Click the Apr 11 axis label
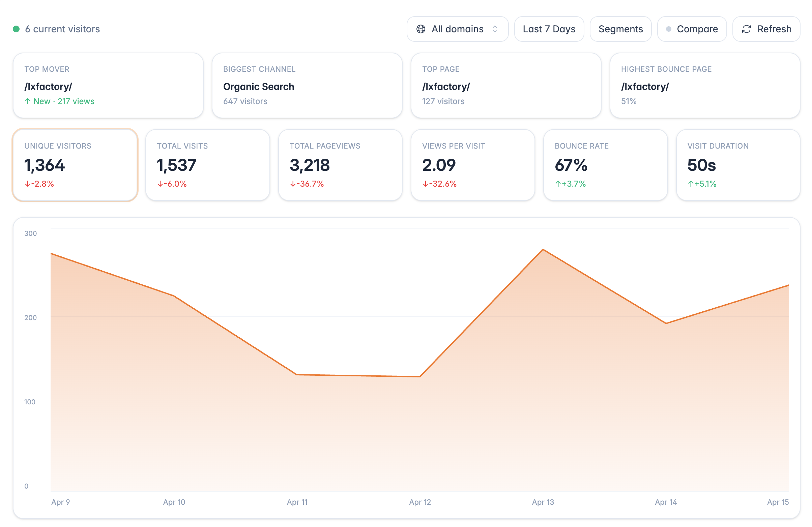This screenshot has height=527, width=812. [297, 502]
